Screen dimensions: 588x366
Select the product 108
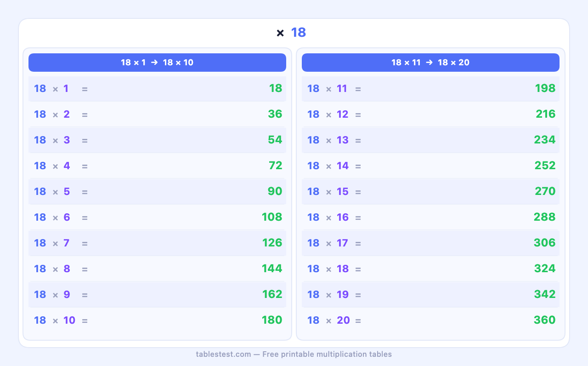(x=271, y=217)
